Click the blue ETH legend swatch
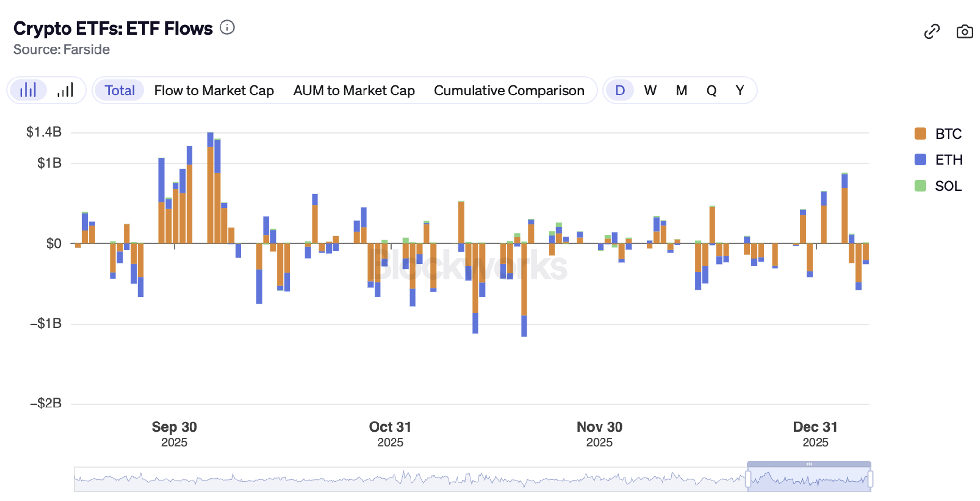 [920, 160]
